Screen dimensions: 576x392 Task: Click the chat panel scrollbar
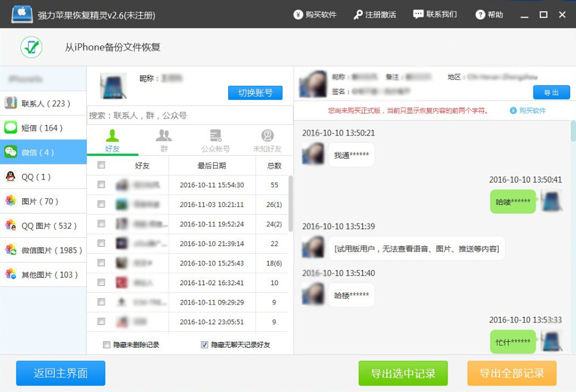point(573,131)
